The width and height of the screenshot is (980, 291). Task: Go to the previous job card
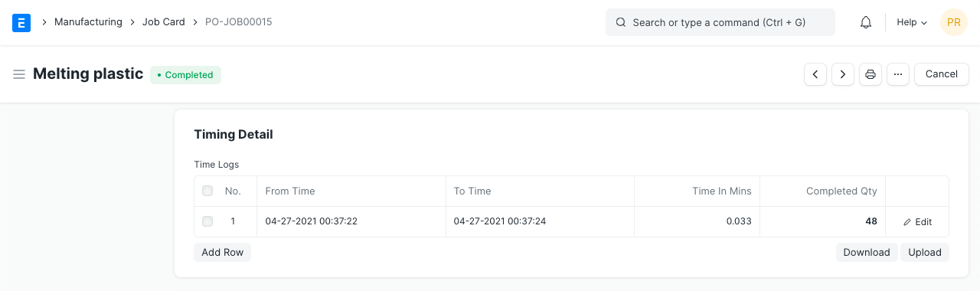[x=815, y=74]
